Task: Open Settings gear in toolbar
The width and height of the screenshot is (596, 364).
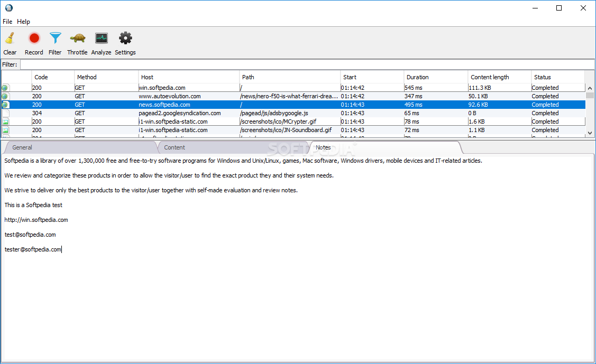Action: (x=125, y=39)
